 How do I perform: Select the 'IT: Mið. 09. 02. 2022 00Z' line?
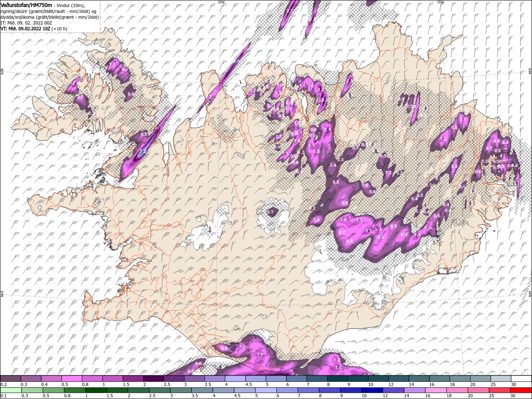(26, 22)
